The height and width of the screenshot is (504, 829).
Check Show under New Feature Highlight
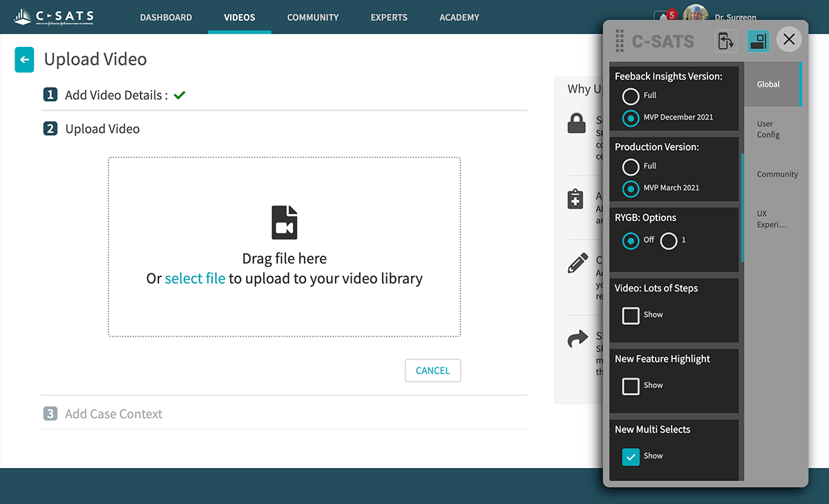(631, 386)
